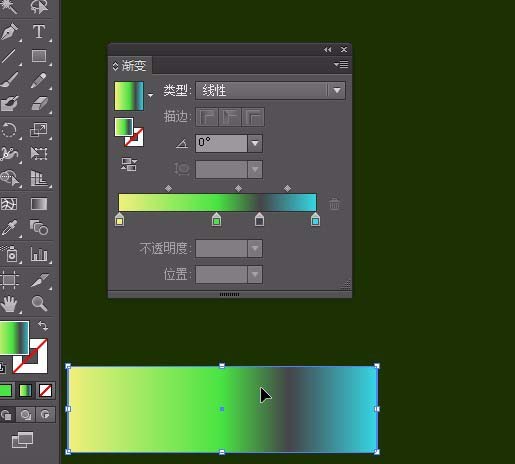Select the Shape Builder tool
515x464 pixels.
click(x=10, y=178)
